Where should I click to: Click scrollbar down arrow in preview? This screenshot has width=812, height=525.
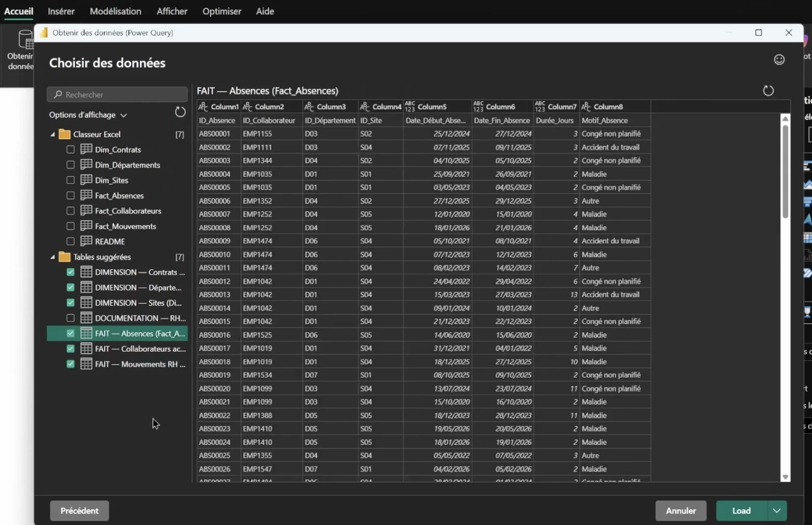pos(785,477)
